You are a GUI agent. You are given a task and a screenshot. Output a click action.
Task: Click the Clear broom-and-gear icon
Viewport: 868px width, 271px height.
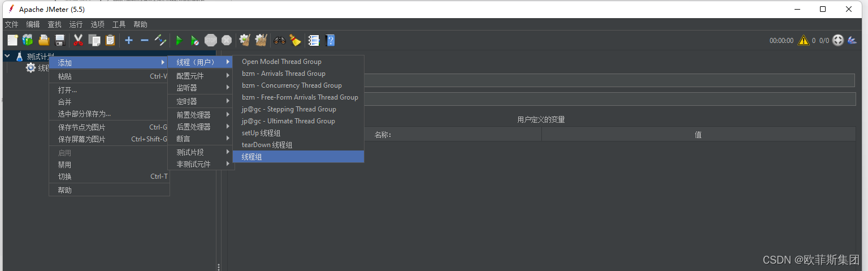click(x=245, y=40)
